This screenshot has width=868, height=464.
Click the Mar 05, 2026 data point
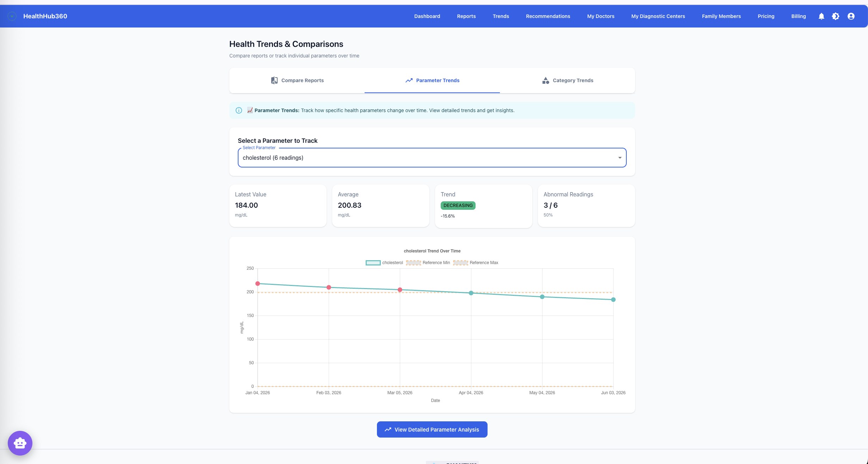coord(400,289)
